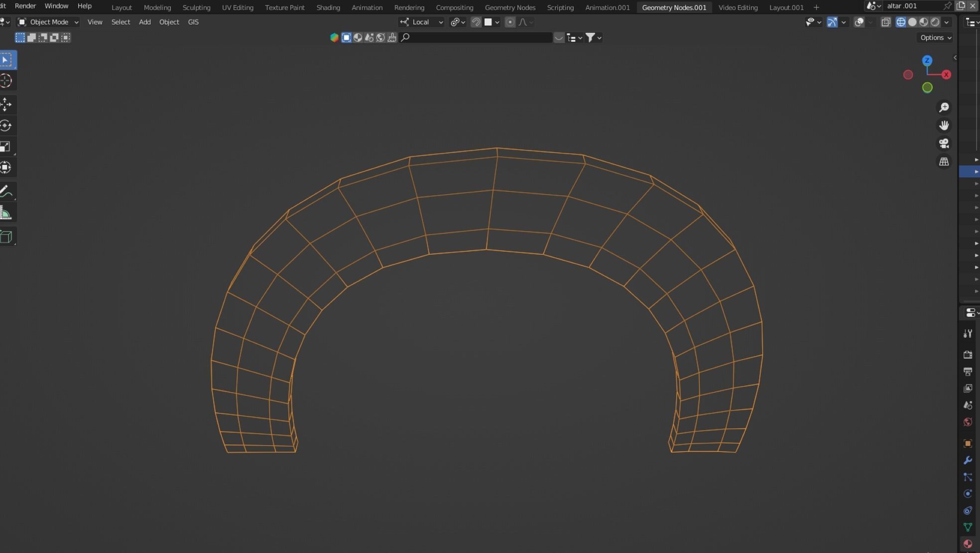The width and height of the screenshot is (980, 553).
Task: Activate the Annotate pencil tool
Action: point(6,191)
